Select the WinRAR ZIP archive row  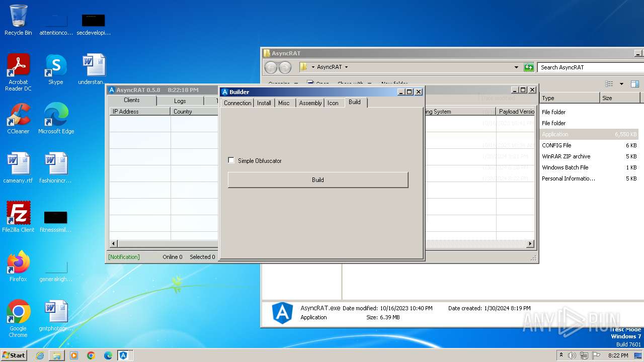(x=589, y=156)
